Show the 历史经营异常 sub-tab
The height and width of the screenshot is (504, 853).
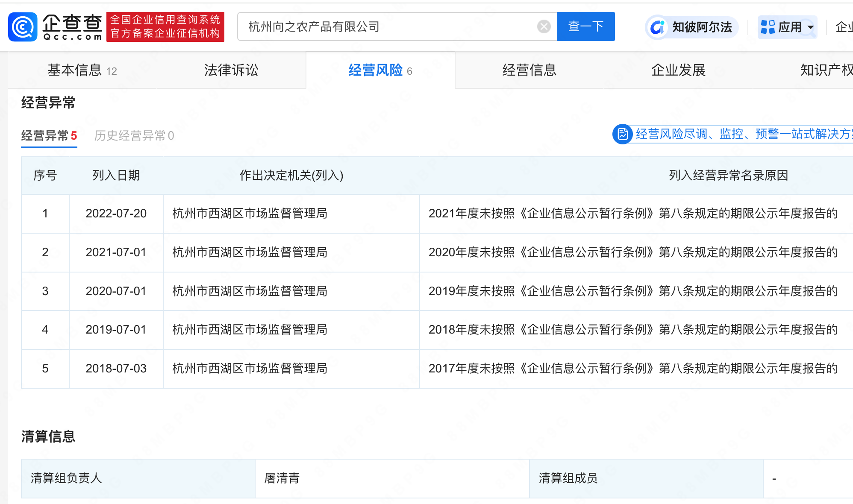(134, 136)
